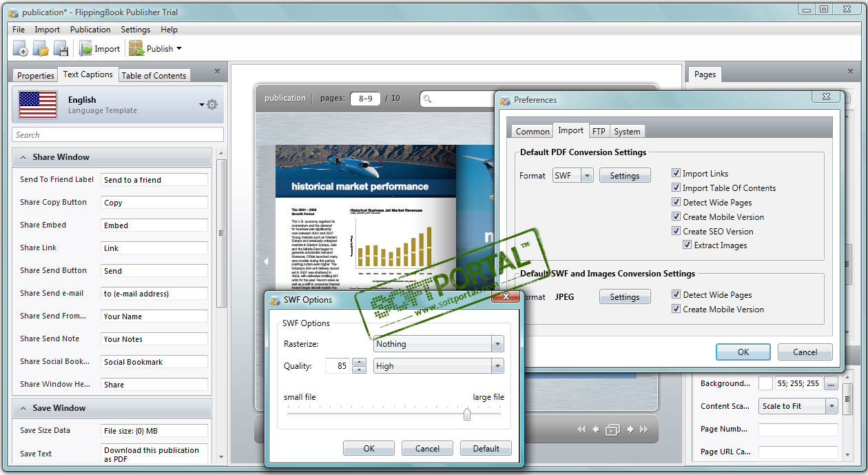The width and height of the screenshot is (868, 475).
Task: Click Settings button next to SWF format
Action: 624,176
